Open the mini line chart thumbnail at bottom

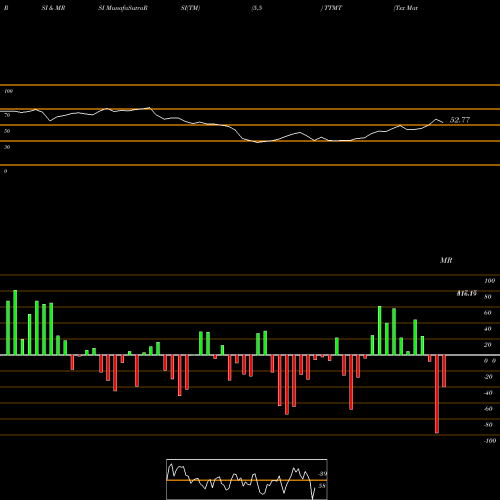[x=247, y=479]
